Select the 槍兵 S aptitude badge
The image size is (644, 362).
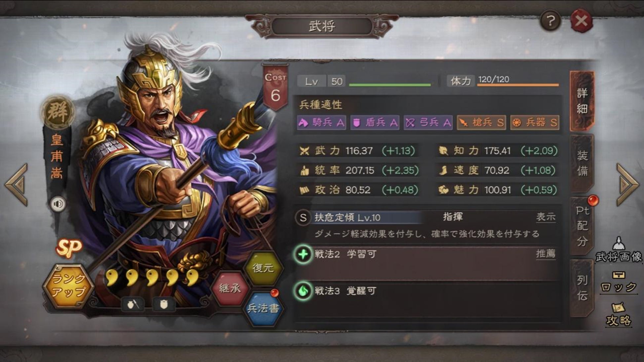coord(481,123)
